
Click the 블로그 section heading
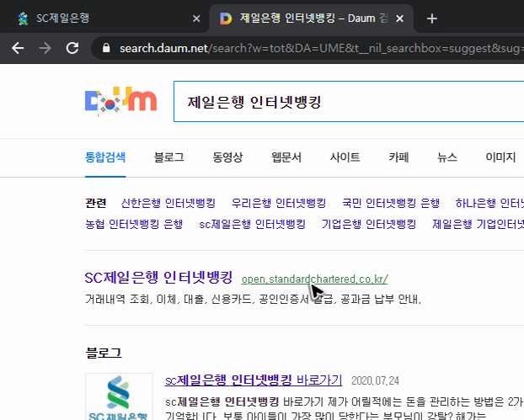click(x=104, y=354)
